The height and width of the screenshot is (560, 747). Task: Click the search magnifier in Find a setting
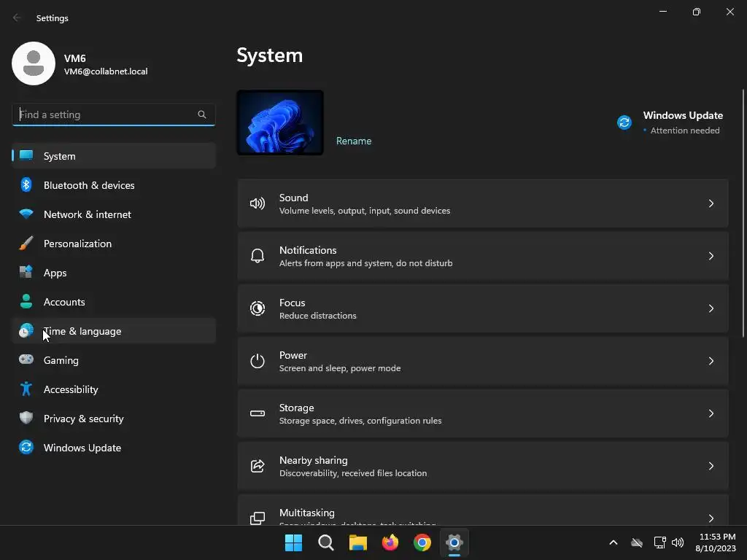point(202,114)
